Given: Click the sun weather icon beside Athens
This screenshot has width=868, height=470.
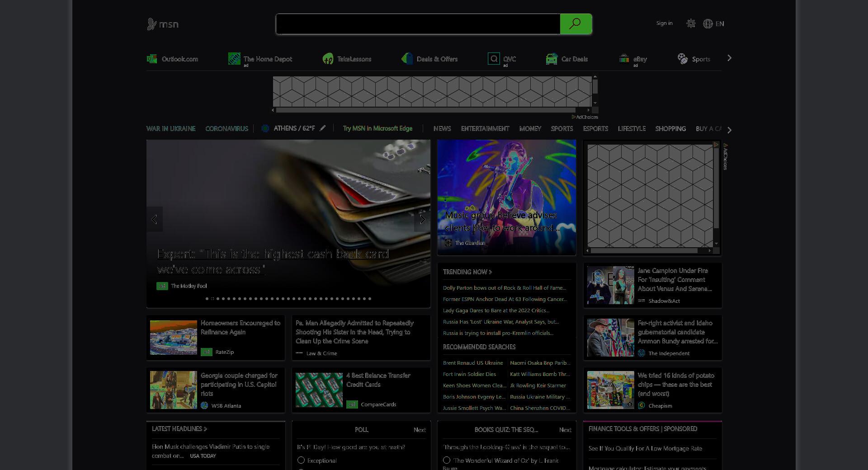Looking at the screenshot, I should pos(265,128).
